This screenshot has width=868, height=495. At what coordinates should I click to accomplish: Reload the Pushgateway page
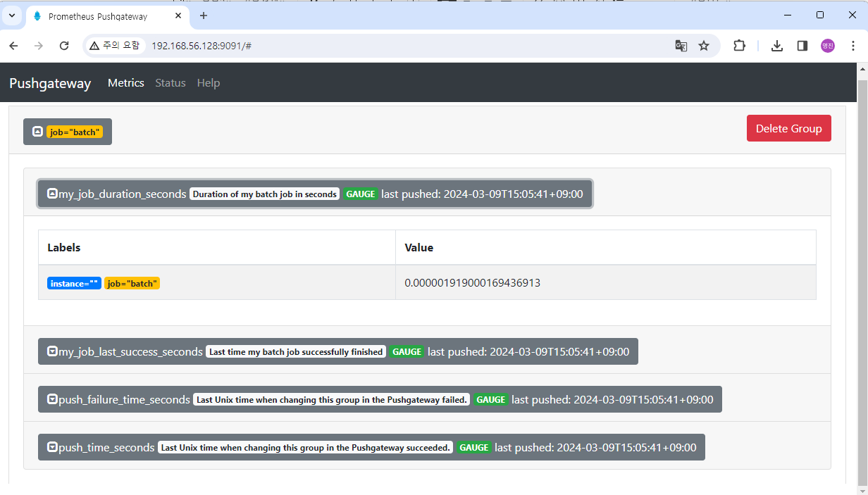(64, 46)
